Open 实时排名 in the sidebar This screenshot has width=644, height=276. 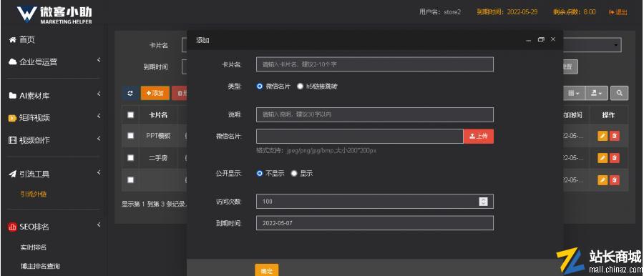pyautogui.click(x=33, y=247)
